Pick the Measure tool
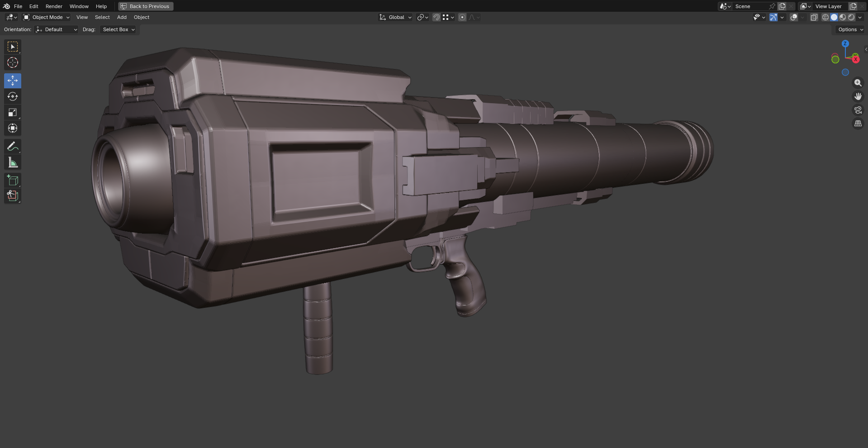 (x=13, y=162)
